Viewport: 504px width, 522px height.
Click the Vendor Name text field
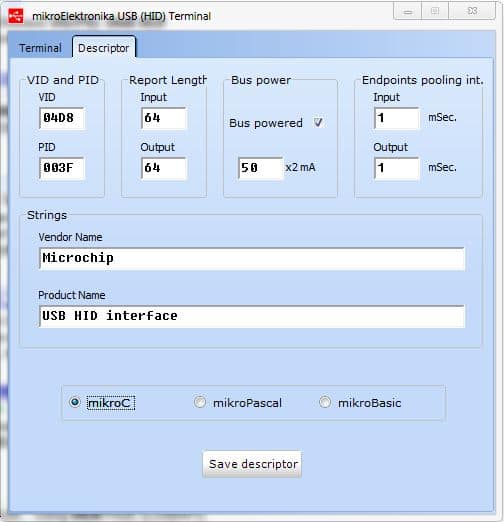pyautogui.click(x=252, y=258)
